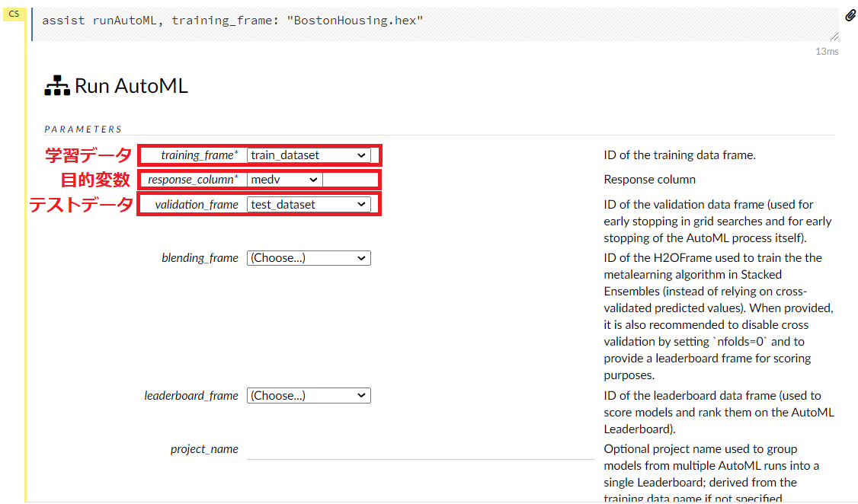Click into the assist runAutoML code cell
Viewport: 858px width, 504px height.
click(434, 21)
